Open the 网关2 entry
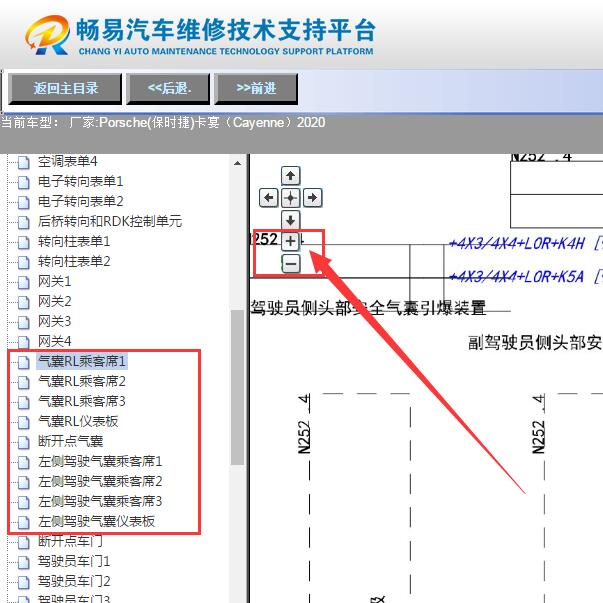 pyautogui.click(x=54, y=302)
